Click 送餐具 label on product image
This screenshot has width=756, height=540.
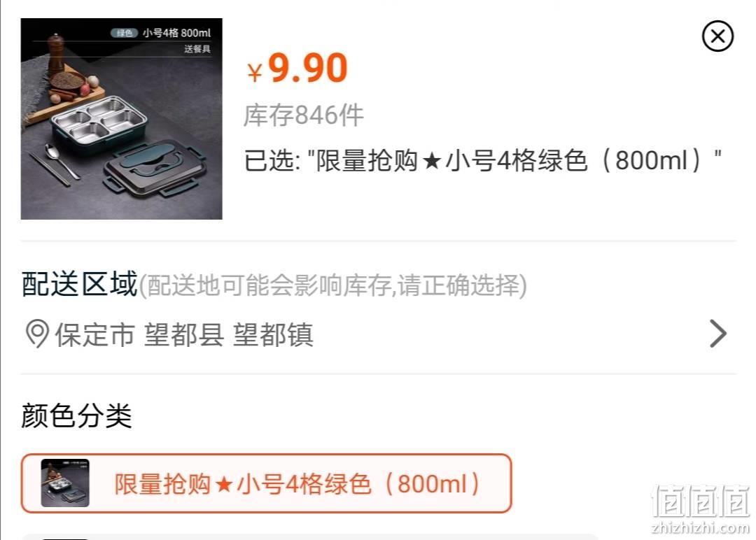click(197, 49)
